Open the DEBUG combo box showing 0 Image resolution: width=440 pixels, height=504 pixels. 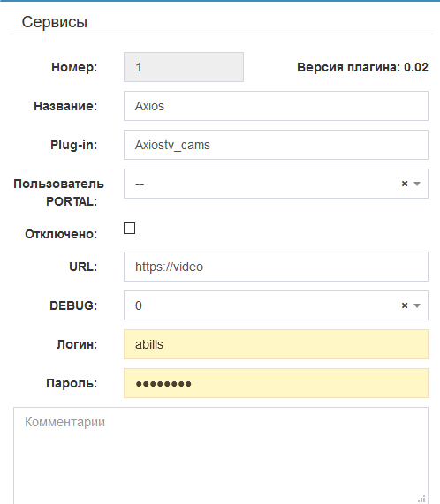click(x=276, y=305)
